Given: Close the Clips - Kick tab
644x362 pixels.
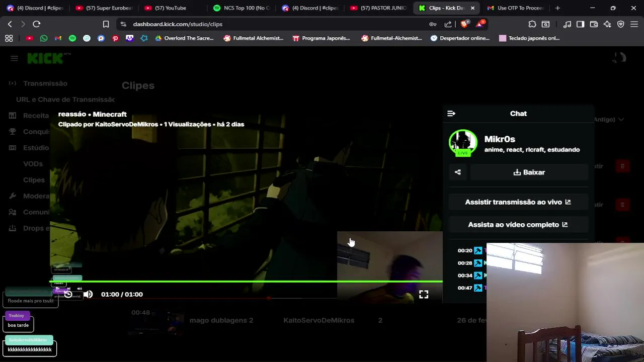Looking at the screenshot, I should tap(472, 8).
